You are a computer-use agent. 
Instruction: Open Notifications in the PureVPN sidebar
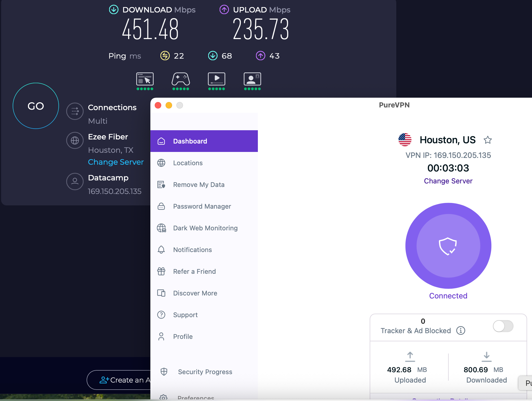204,250
